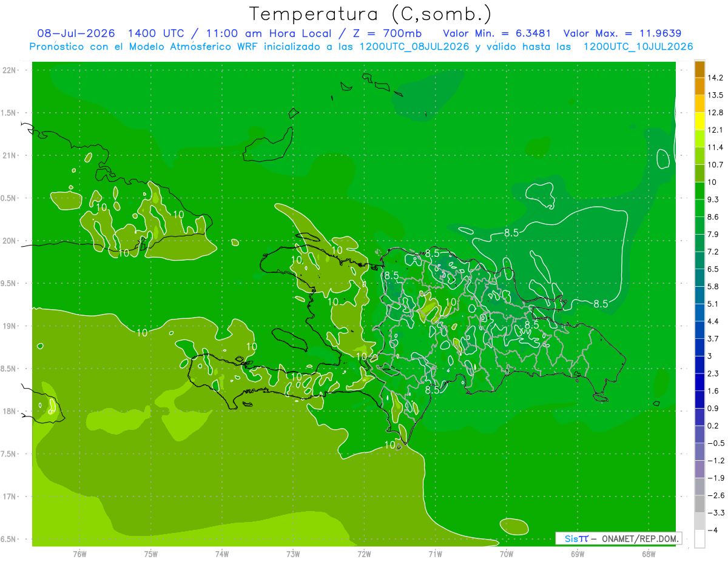This screenshot has width=728, height=562.
Task: Select the orange swatch between 13.5 and 14.2
Action: click(x=699, y=87)
